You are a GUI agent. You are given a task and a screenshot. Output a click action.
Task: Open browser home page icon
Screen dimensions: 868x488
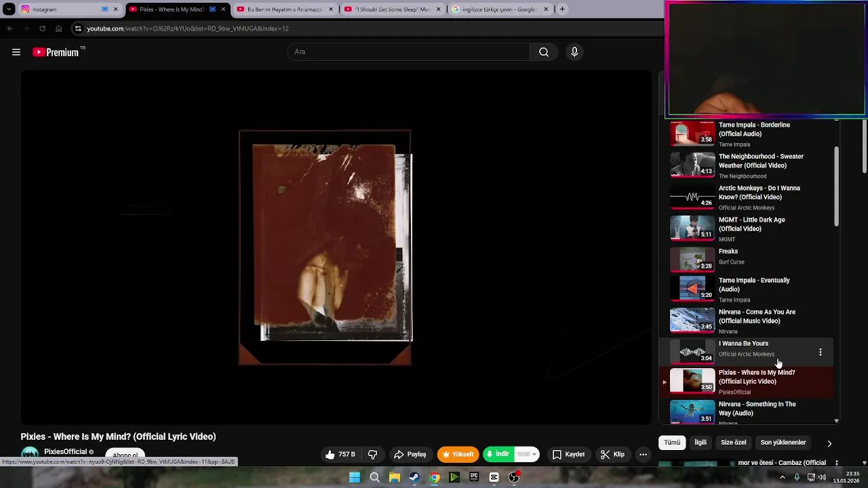pyautogui.click(x=58, y=28)
